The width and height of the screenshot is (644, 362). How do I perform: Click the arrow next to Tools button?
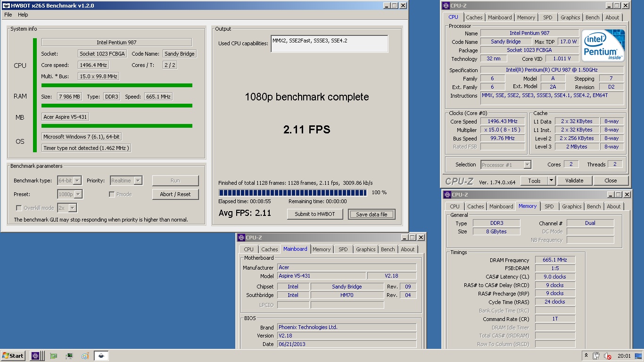(551, 181)
